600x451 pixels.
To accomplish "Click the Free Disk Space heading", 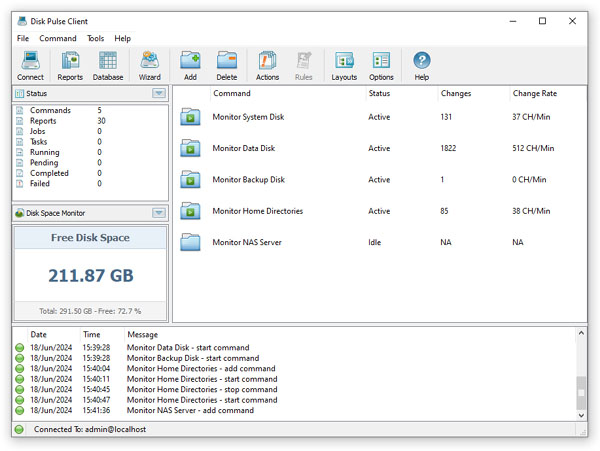I will pyautogui.click(x=90, y=238).
